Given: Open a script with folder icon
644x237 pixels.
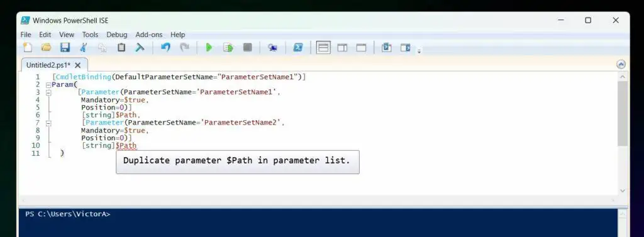Looking at the screenshot, I should coord(46,48).
